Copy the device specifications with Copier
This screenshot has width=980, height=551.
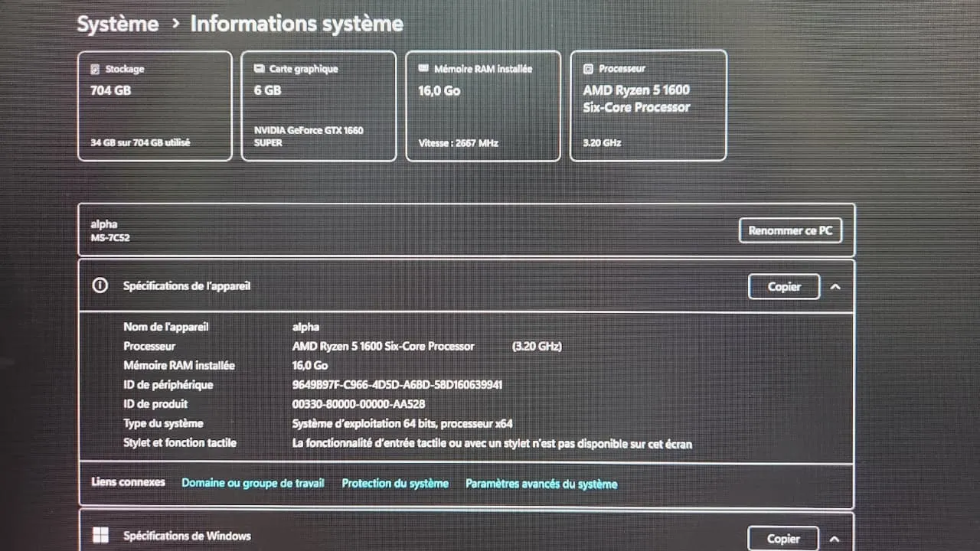[783, 286]
